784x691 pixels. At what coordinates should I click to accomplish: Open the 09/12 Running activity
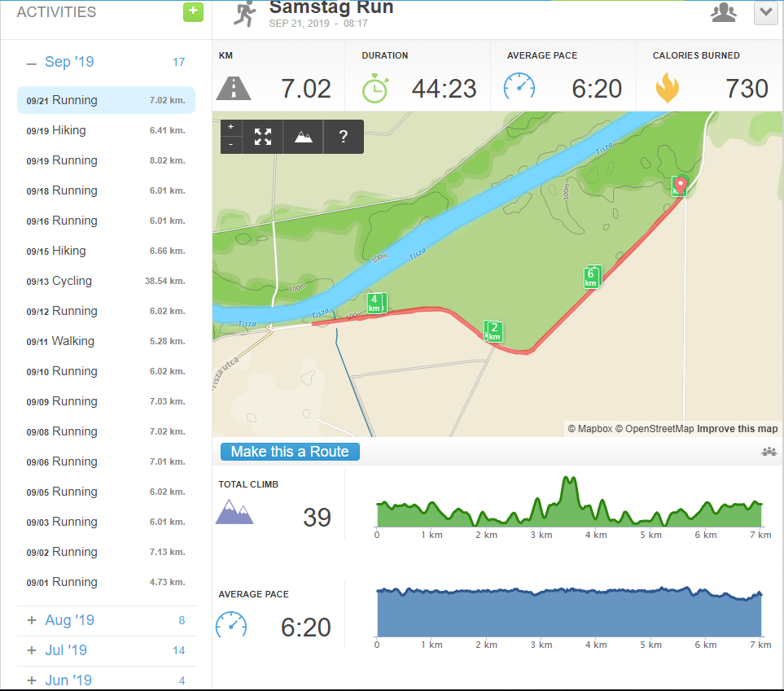coord(106,311)
